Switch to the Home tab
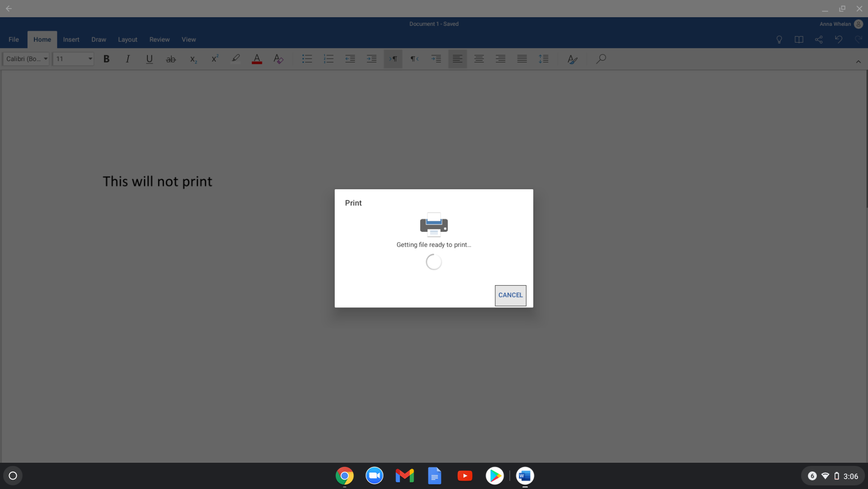 pyautogui.click(x=42, y=39)
